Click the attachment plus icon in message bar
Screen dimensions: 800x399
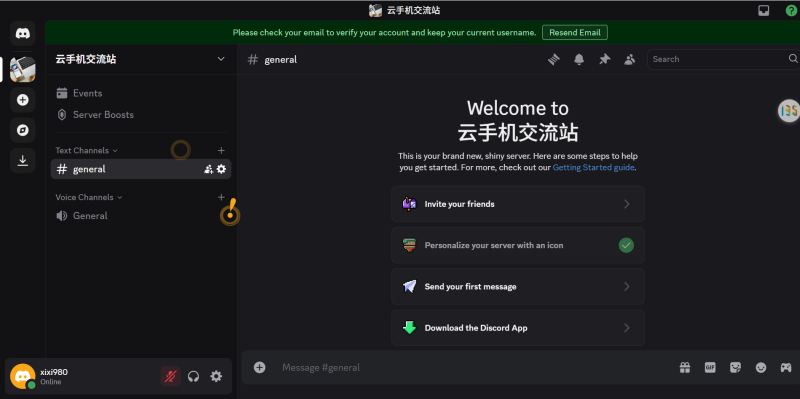click(x=260, y=367)
